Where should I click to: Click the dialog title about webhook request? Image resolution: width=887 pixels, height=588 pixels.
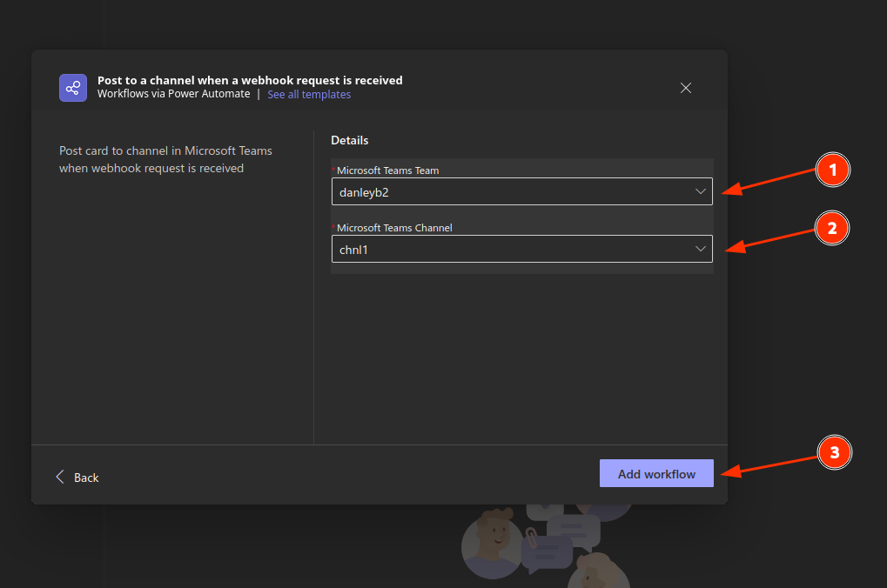tap(250, 80)
